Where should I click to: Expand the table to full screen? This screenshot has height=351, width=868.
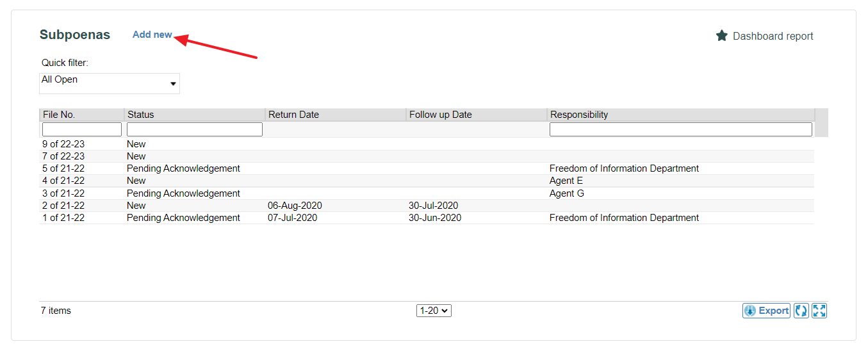819,311
